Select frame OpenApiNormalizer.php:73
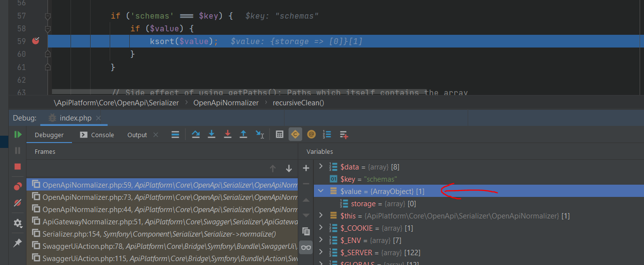This screenshot has width=644, height=265. [x=162, y=197]
